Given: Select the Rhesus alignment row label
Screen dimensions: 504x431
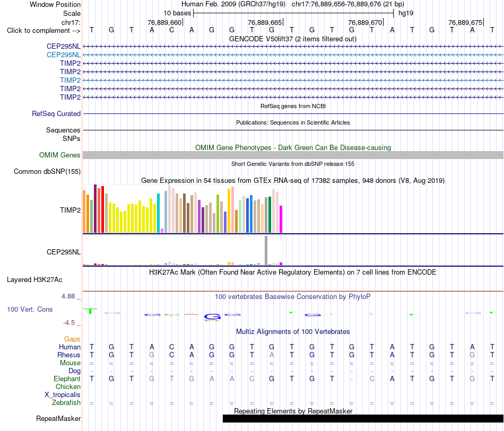Looking at the screenshot, I should pos(69,355).
